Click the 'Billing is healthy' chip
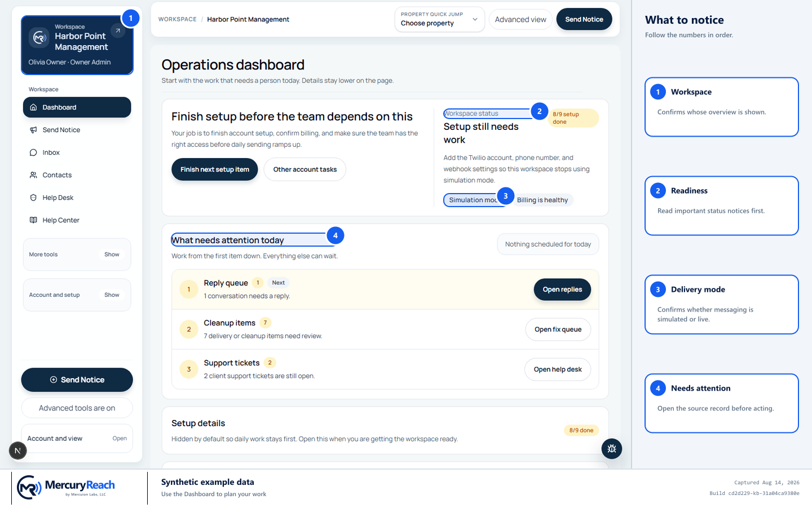The width and height of the screenshot is (812, 508). [542, 200]
